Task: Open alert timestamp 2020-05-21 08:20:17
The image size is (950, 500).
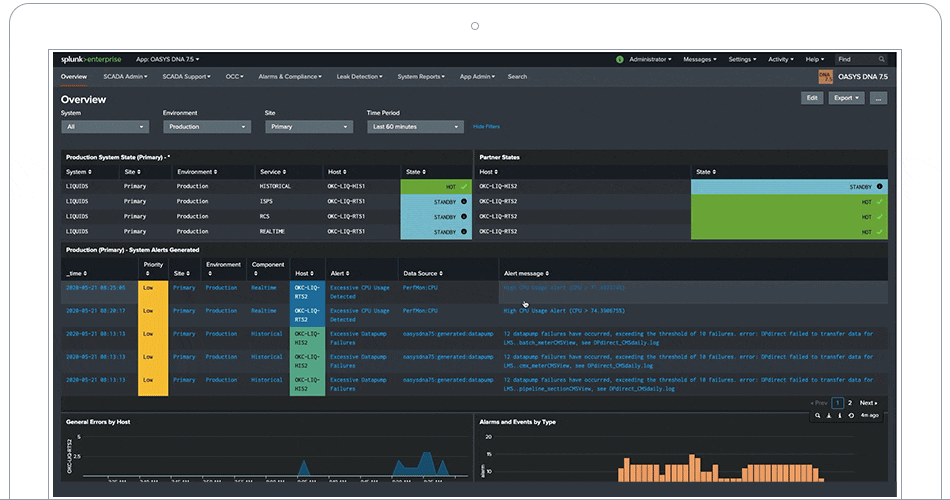Action: click(96, 311)
